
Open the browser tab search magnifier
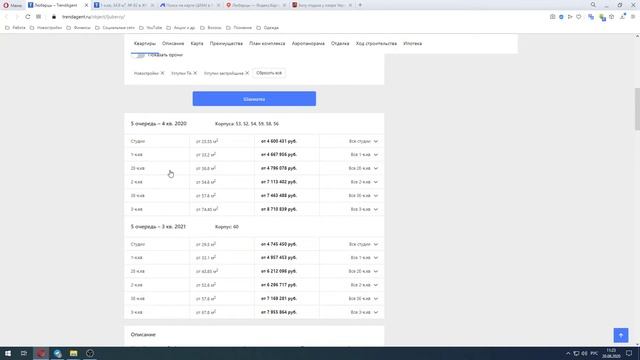pos(593,5)
